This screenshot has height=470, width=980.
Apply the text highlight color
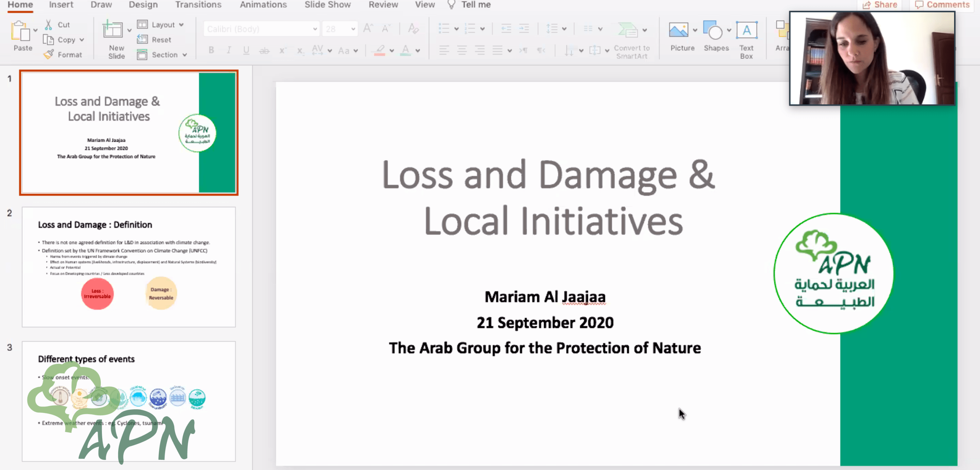click(379, 50)
